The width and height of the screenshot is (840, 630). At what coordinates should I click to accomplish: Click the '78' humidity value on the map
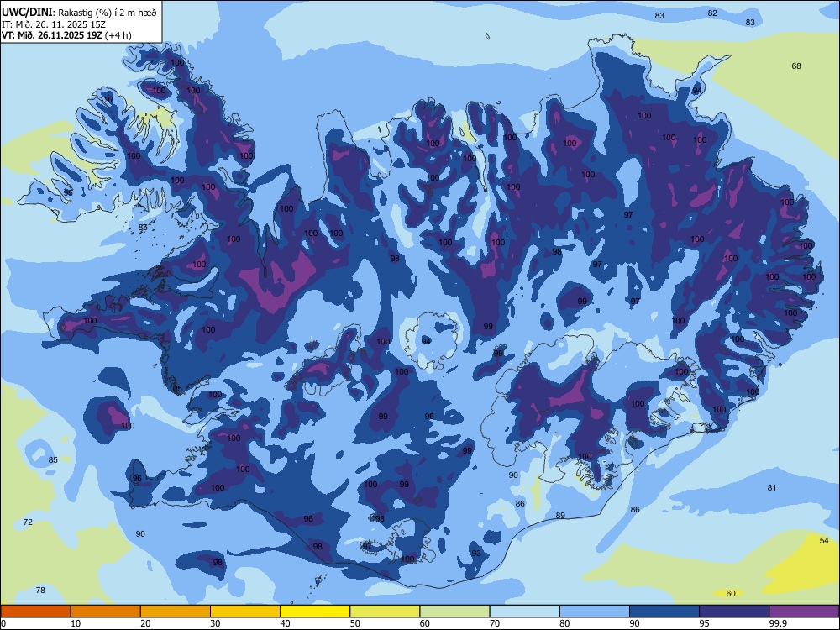pos(40,591)
